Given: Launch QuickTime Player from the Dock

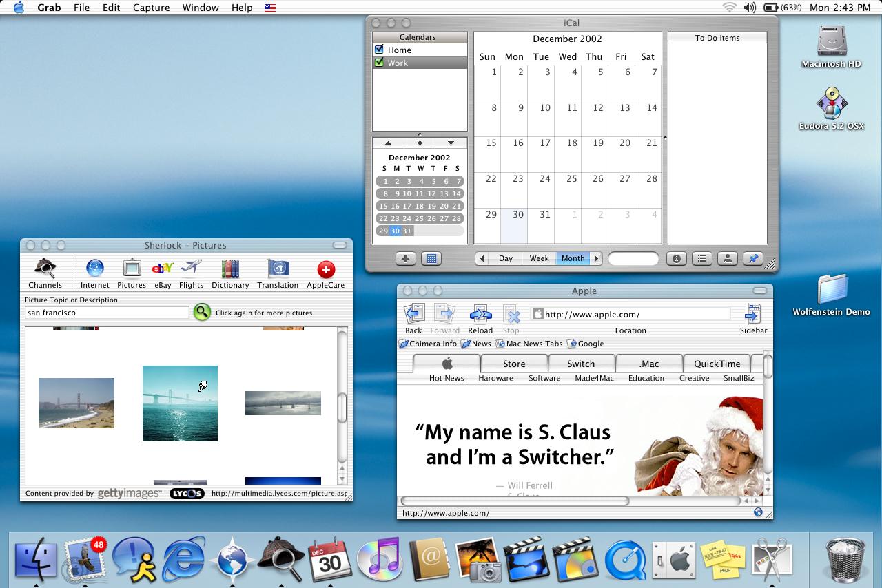Looking at the screenshot, I should tap(626, 559).
